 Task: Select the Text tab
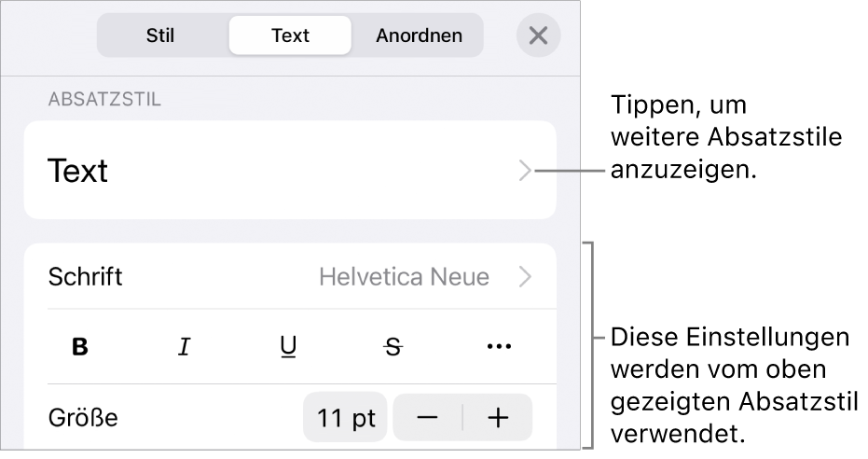pos(290,36)
